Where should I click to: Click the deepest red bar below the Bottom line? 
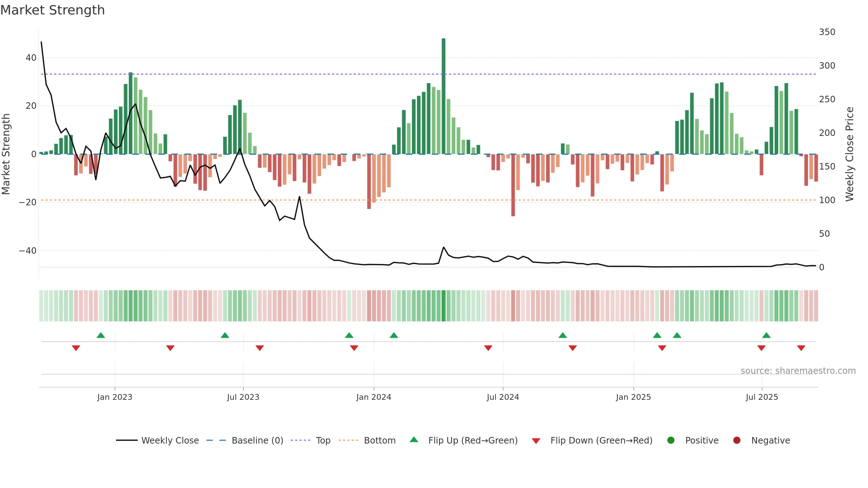coord(513,185)
